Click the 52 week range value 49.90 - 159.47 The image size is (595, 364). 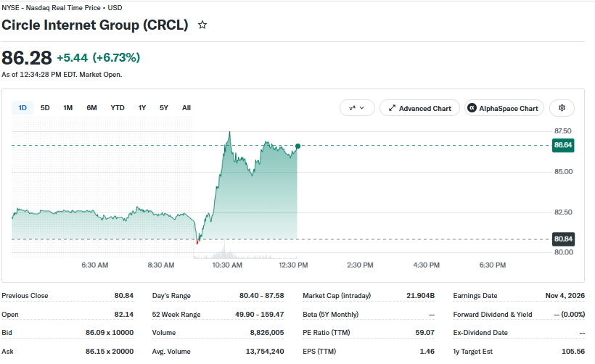coord(259,315)
